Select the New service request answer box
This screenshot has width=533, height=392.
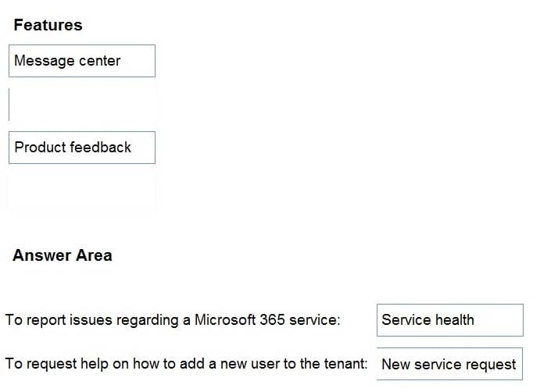pos(449,364)
